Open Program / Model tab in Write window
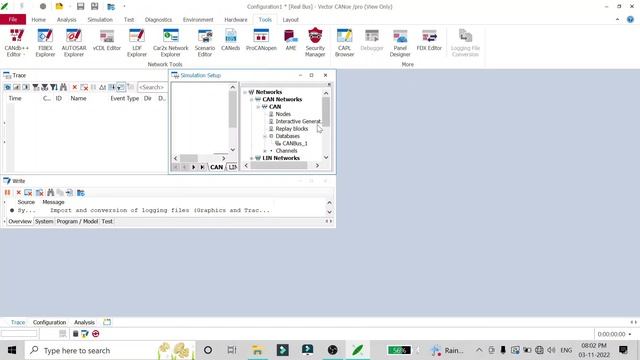This screenshot has width=640, height=360. point(77,221)
